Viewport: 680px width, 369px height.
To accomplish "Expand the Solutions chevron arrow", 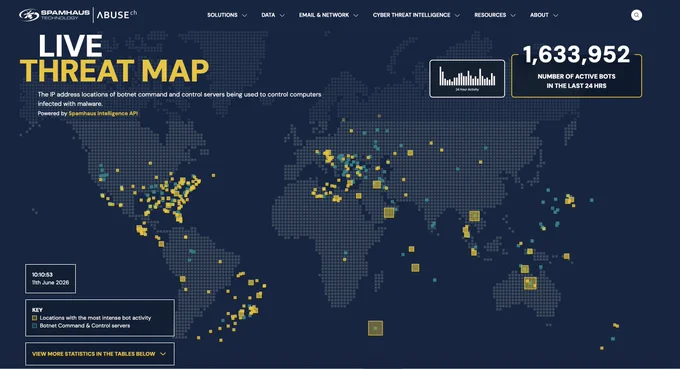I will [244, 16].
